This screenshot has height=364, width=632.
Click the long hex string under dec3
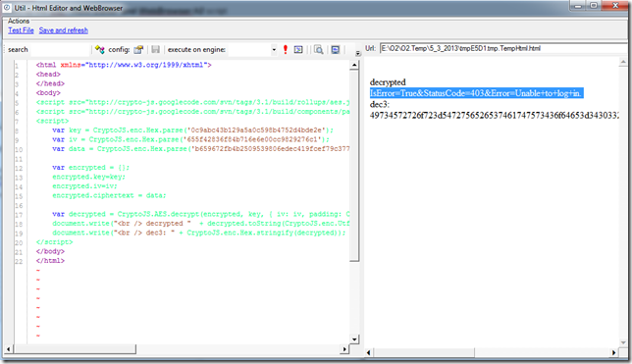[494, 116]
